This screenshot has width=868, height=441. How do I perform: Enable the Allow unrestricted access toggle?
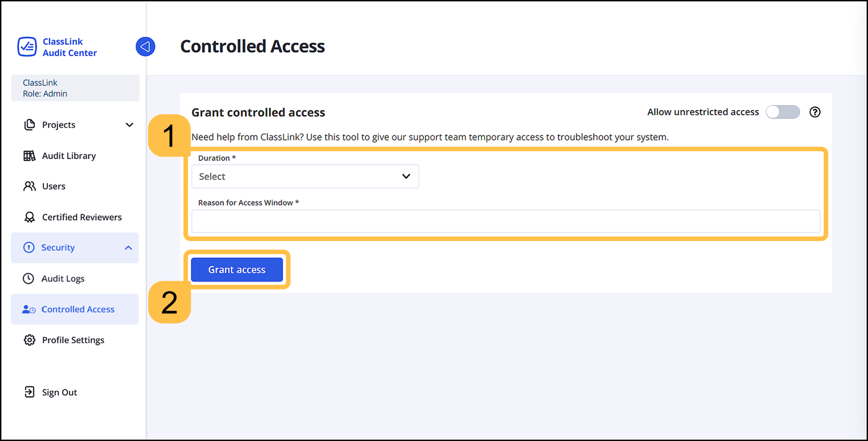pos(783,112)
